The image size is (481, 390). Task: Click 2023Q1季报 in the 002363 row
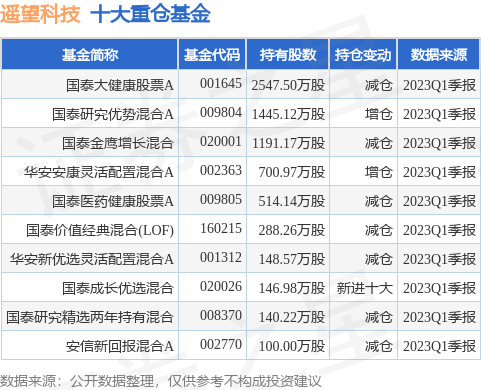[439, 172]
